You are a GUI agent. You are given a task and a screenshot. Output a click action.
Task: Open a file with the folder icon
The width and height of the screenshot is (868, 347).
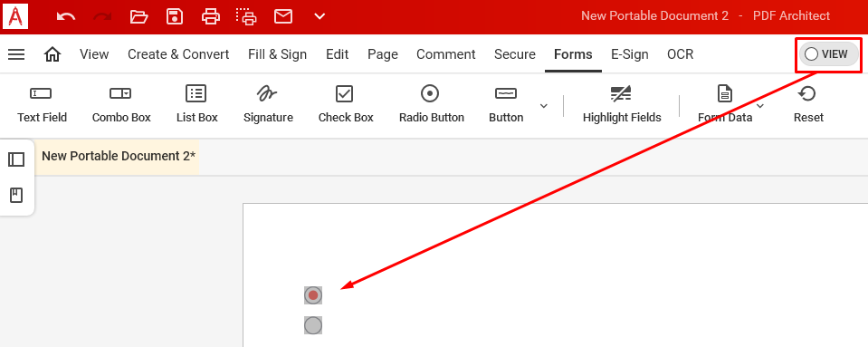click(139, 16)
